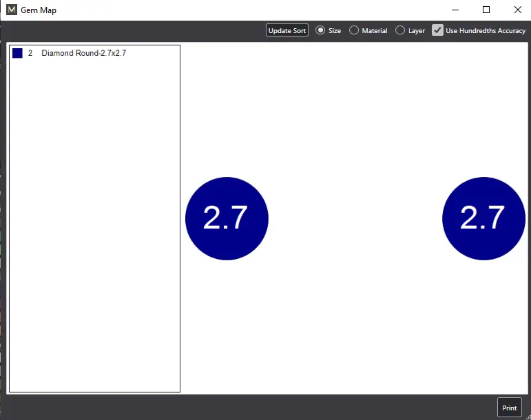Image resolution: width=531 pixels, height=420 pixels.
Task: Print the gem map
Action: coord(510,408)
